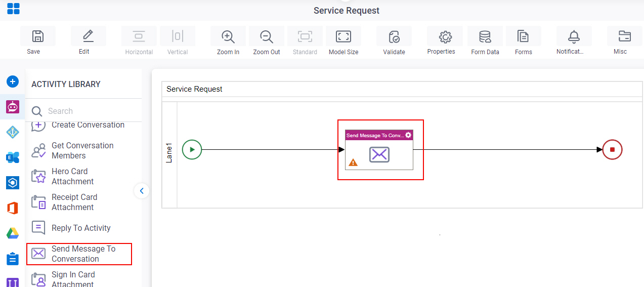Open Notifications bell icon
The image size is (644, 287).
574,36
